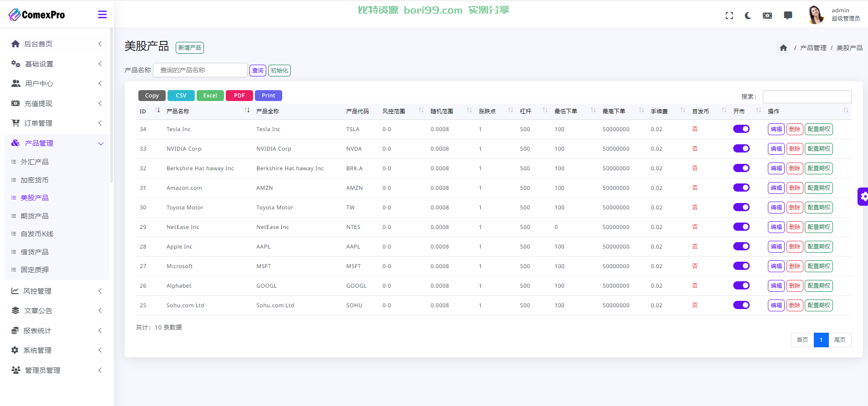Sort by 风控范围 column arrows
Screen dimensions: 868x406
[x=421, y=110]
